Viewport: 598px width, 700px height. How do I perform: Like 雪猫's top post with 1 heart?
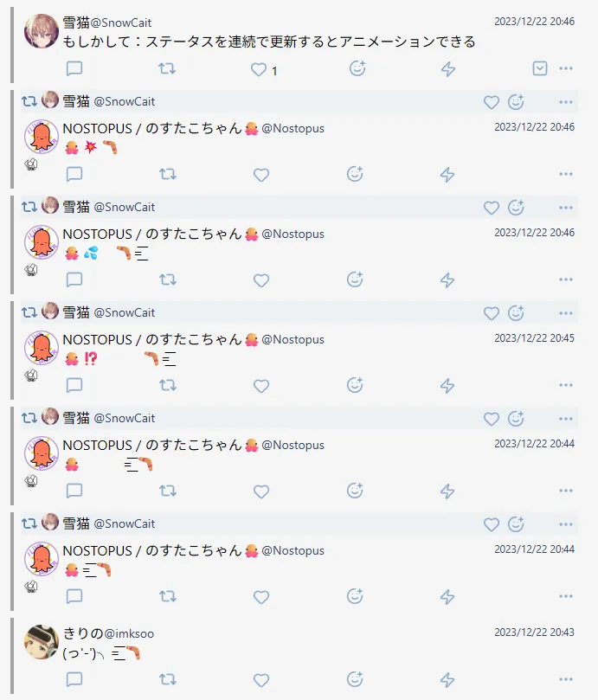pyautogui.click(x=259, y=69)
